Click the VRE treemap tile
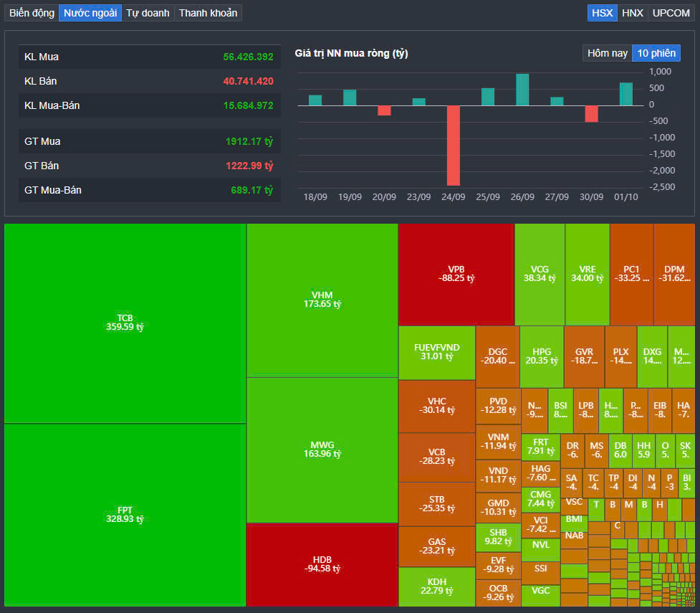The width and height of the screenshot is (700, 613). click(x=588, y=275)
